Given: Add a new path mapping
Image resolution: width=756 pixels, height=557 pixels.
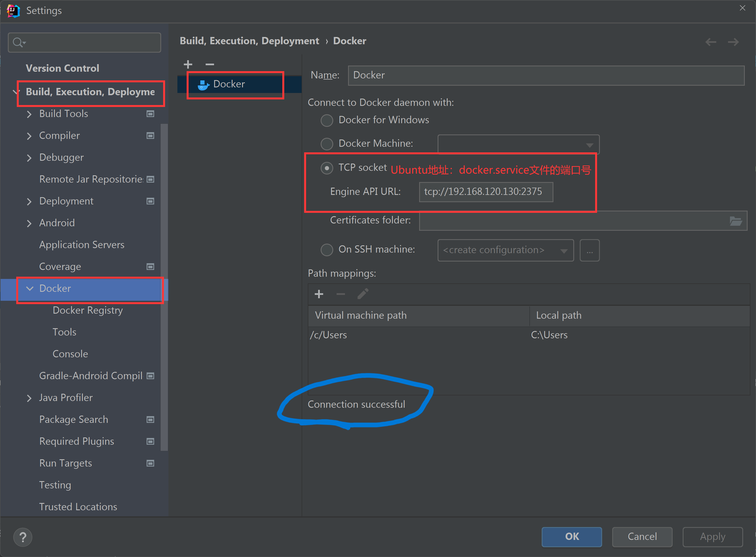Looking at the screenshot, I should pyautogui.click(x=319, y=294).
